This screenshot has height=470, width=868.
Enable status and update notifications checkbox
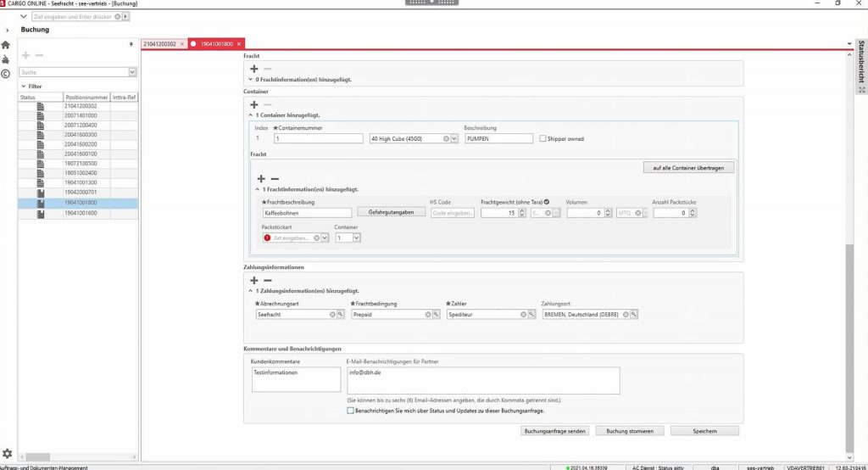tap(350, 411)
